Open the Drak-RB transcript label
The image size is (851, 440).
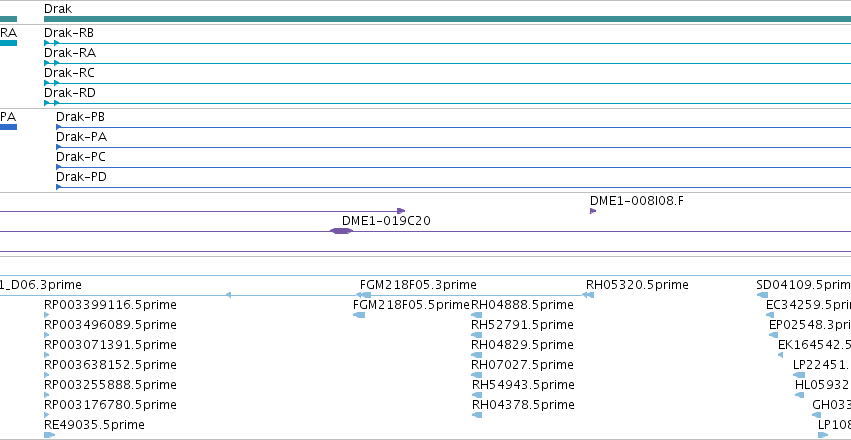coord(69,33)
